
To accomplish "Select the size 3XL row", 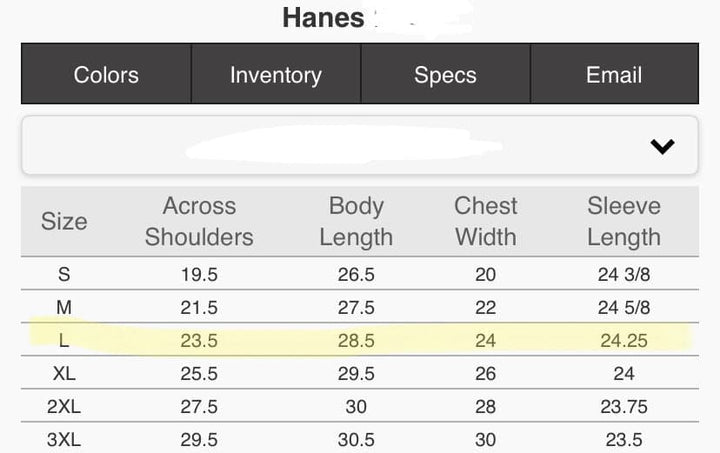I will tap(360, 438).
